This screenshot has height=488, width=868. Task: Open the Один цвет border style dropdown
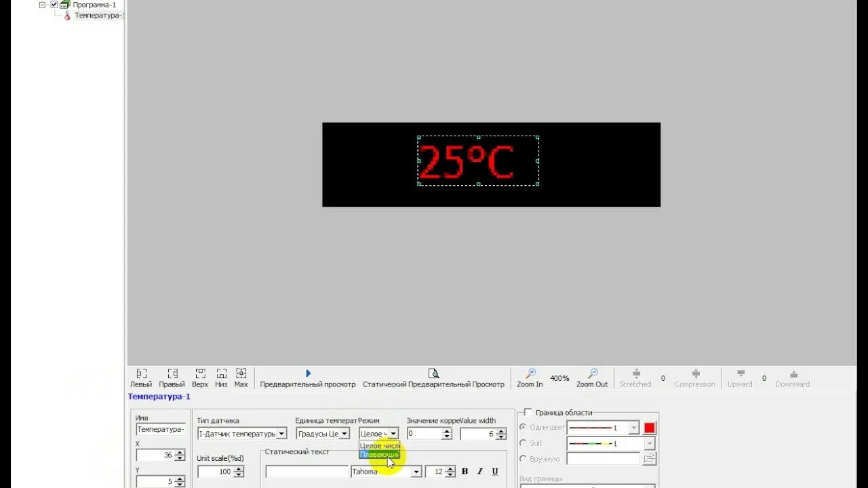pyautogui.click(x=633, y=428)
